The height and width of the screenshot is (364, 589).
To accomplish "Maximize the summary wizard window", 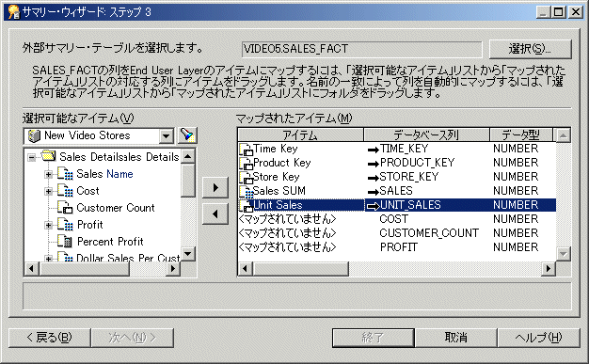I will tap(559, 12).
